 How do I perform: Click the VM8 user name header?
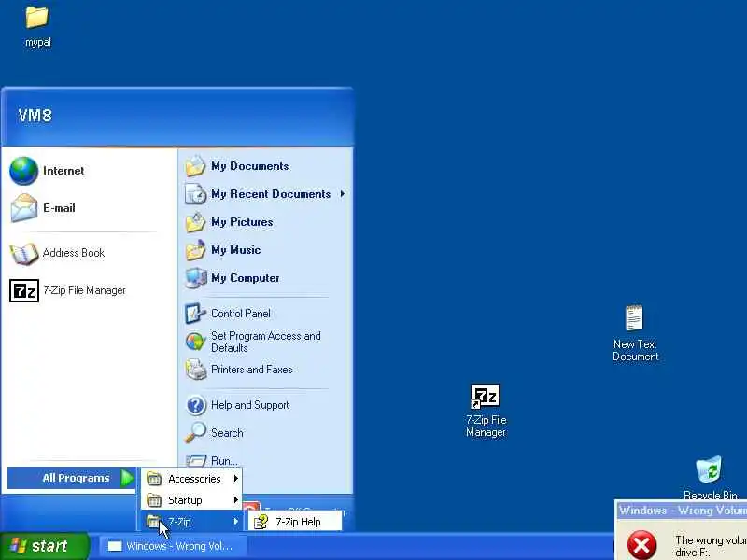35,115
